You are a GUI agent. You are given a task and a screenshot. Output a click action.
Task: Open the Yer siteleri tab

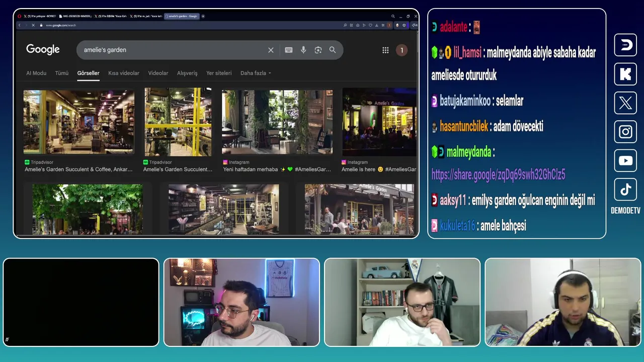pyautogui.click(x=219, y=73)
